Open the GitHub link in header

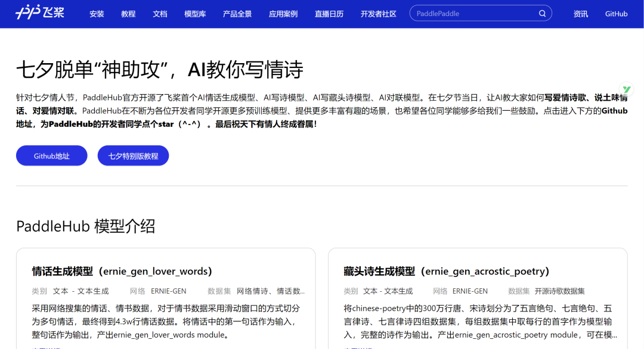click(x=616, y=14)
